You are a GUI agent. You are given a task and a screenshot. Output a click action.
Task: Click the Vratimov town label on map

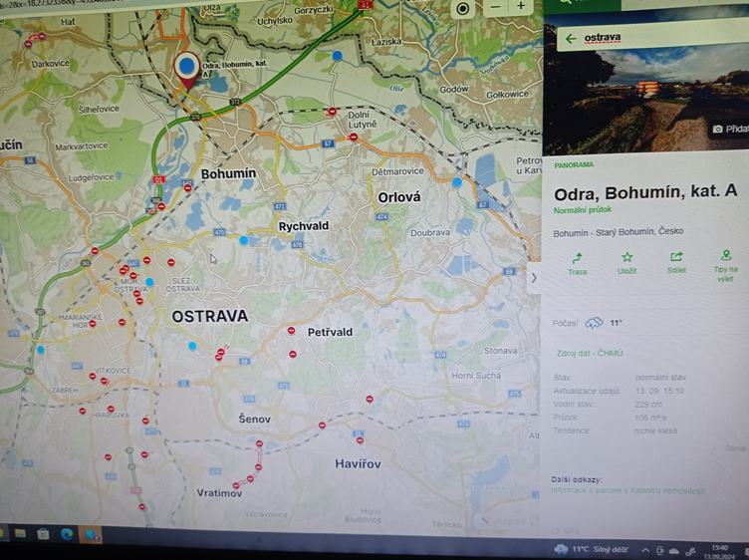click(219, 492)
